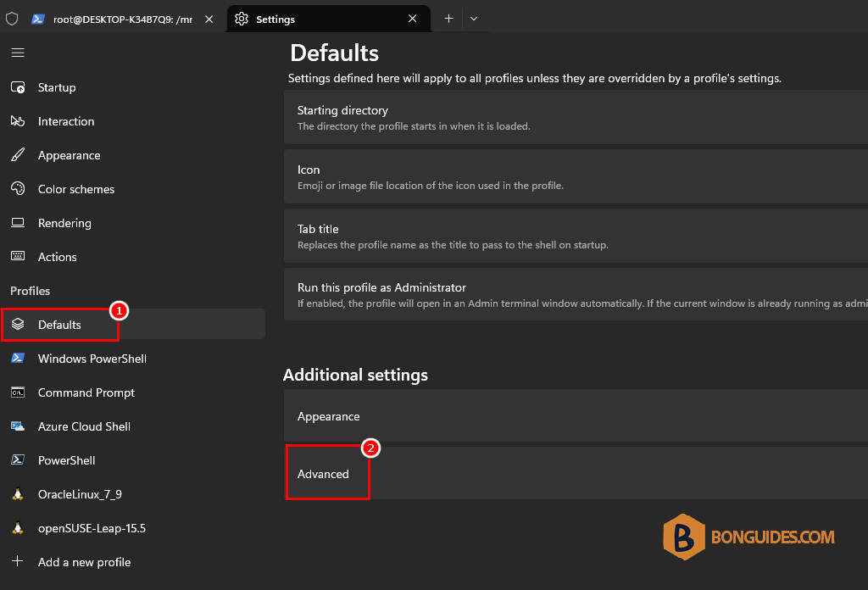Switch to the root@DESKTOP-K34B7Q9 tab

click(x=123, y=19)
